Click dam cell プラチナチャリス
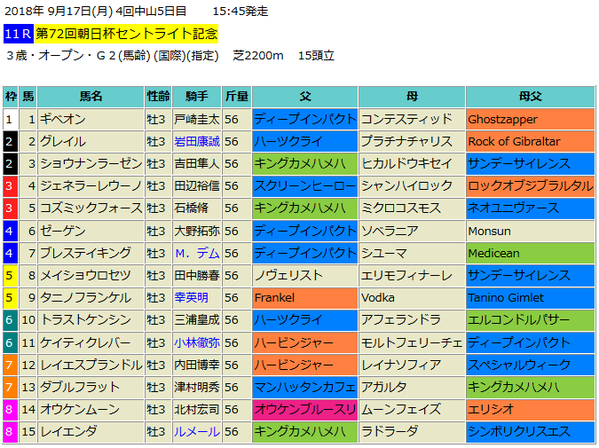The height and width of the screenshot is (448, 599). [412, 142]
